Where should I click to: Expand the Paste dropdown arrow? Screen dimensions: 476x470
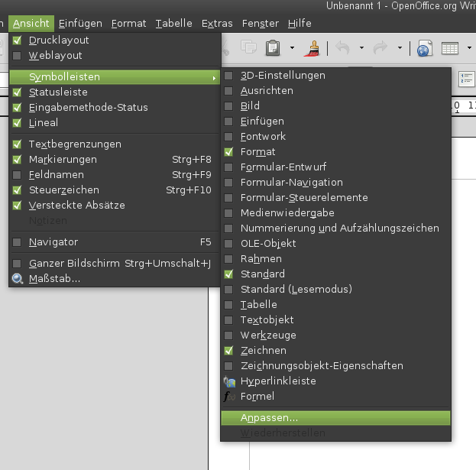coord(292,47)
